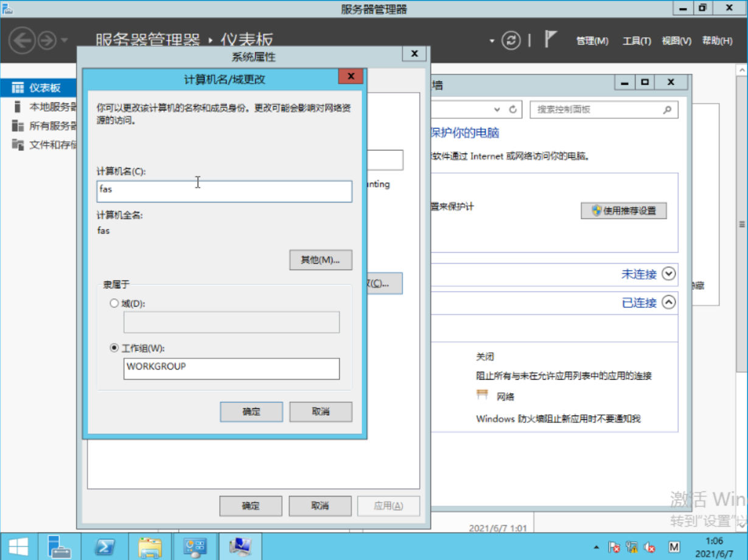Click the refresh icon in Server Manager toolbar
Screen dimensions: 748x560
tap(510, 40)
